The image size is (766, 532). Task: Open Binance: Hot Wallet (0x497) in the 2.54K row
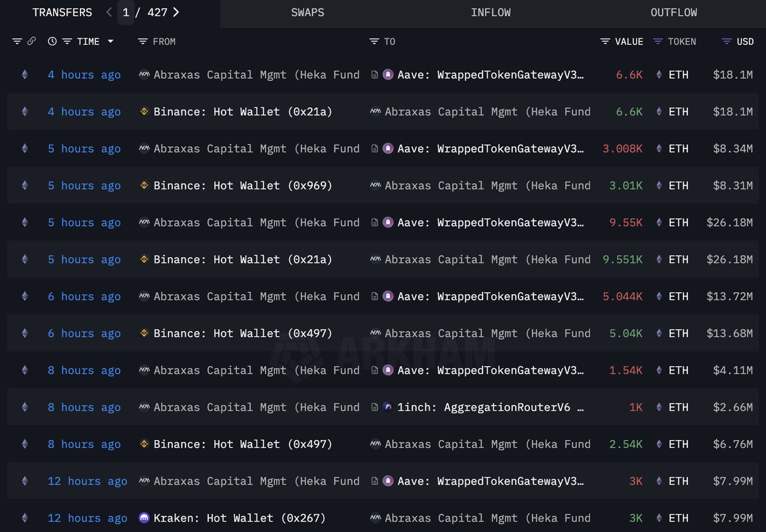point(243,444)
